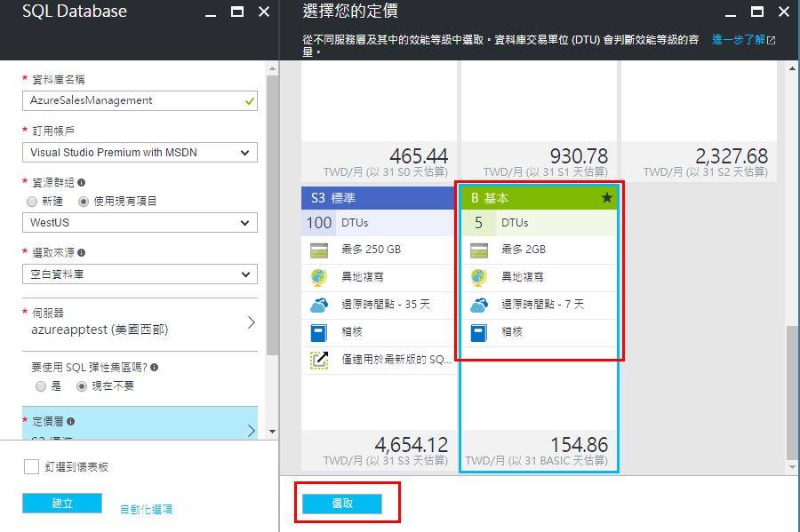The width and height of the screenshot is (800, 532).
Task: Click the star icon on B 基本 header
Action: click(606, 197)
